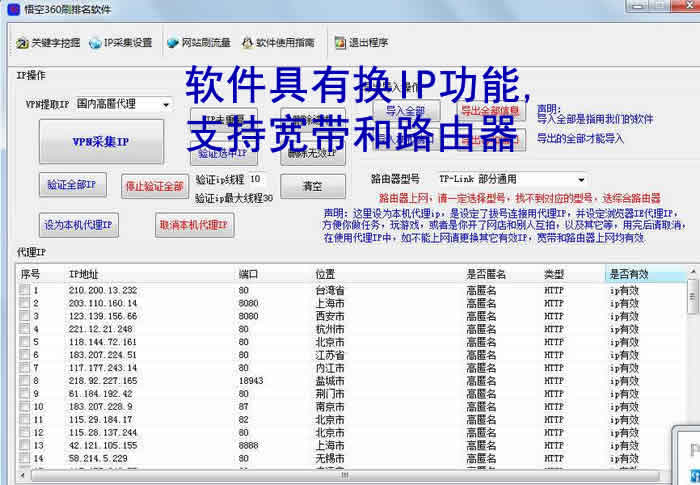Open the 关键字挖掘 keyword mining toolbar icon
The width and height of the screenshot is (700, 485).
click(x=22, y=43)
